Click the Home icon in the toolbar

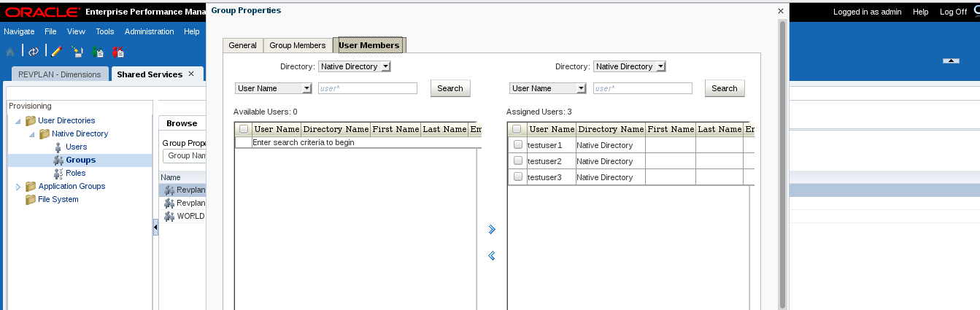10,52
